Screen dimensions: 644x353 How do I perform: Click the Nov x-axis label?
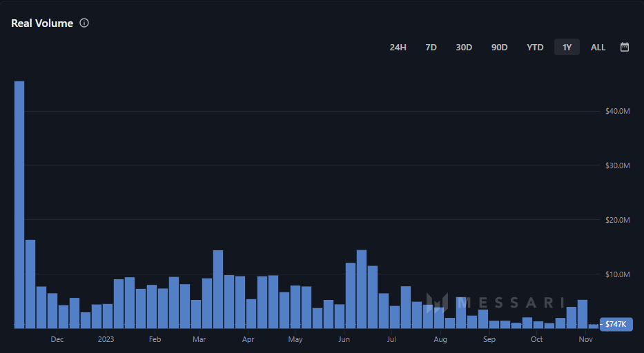(x=586, y=339)
